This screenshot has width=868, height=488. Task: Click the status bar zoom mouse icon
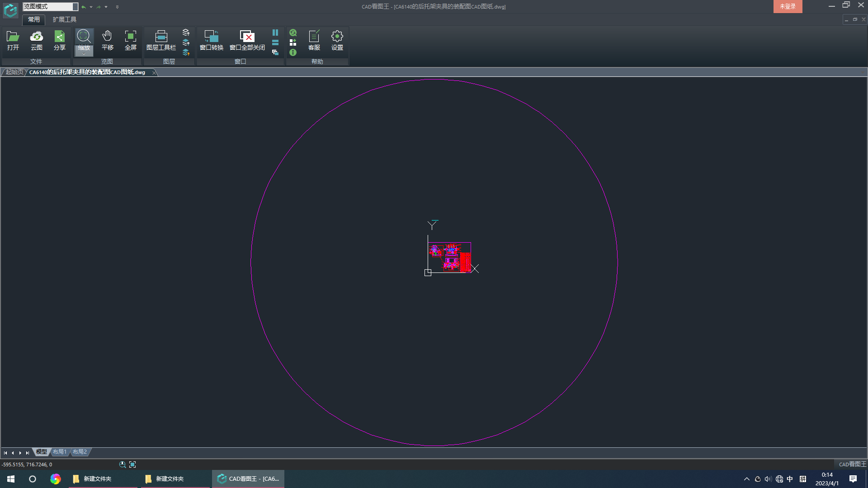click(123, 465)
